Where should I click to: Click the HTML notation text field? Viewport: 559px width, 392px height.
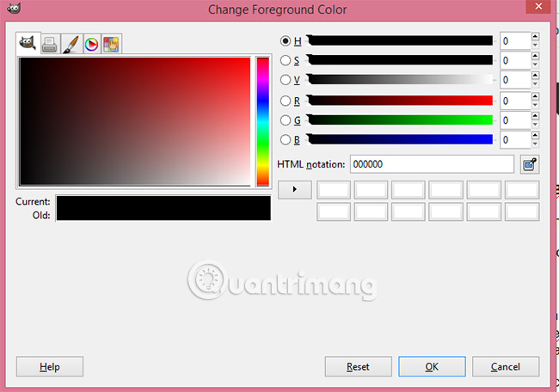pyautogui.click(x=432, y=164)
